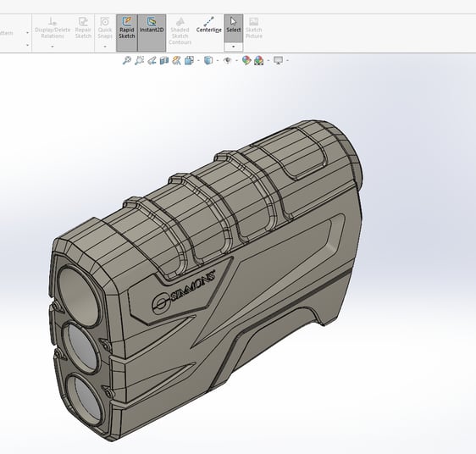Image resolution: width=476 pixels, height=454 pixels.
Task: Toggle the Rapid Sketch button
Action: tap(126, 33)
